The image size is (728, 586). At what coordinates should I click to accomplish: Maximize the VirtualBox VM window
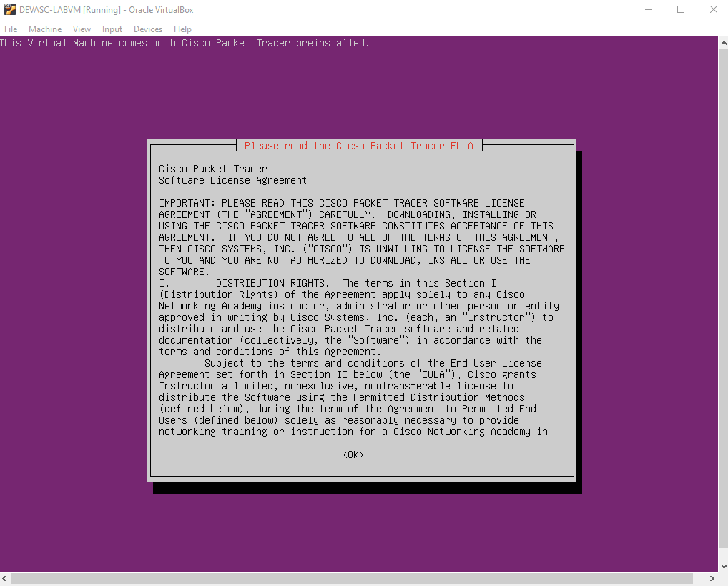[x=681, y=10]
